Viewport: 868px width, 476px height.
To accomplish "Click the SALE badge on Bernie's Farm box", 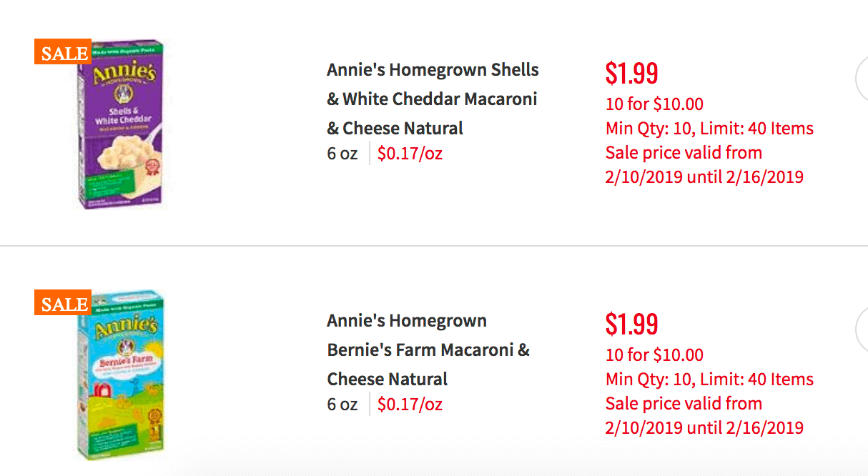I will tap(63, 302).
